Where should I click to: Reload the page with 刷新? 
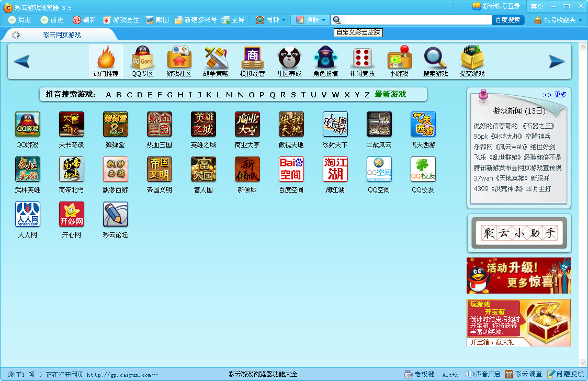(84, 20)
